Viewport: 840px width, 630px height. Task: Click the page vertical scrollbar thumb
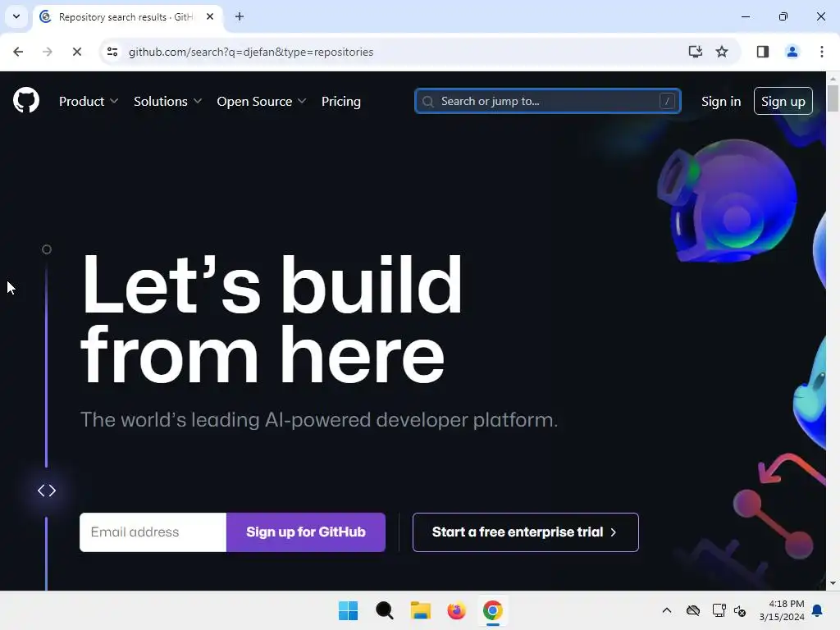pyautogui.click(x=833, y=98)
